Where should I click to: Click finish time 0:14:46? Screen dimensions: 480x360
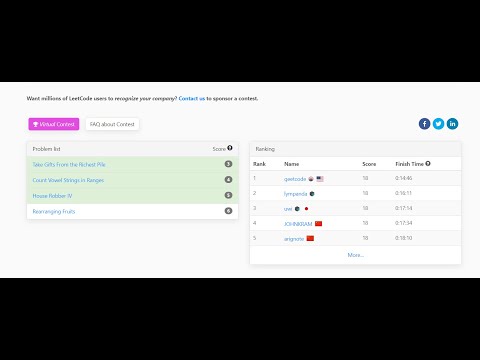[404, 178]
